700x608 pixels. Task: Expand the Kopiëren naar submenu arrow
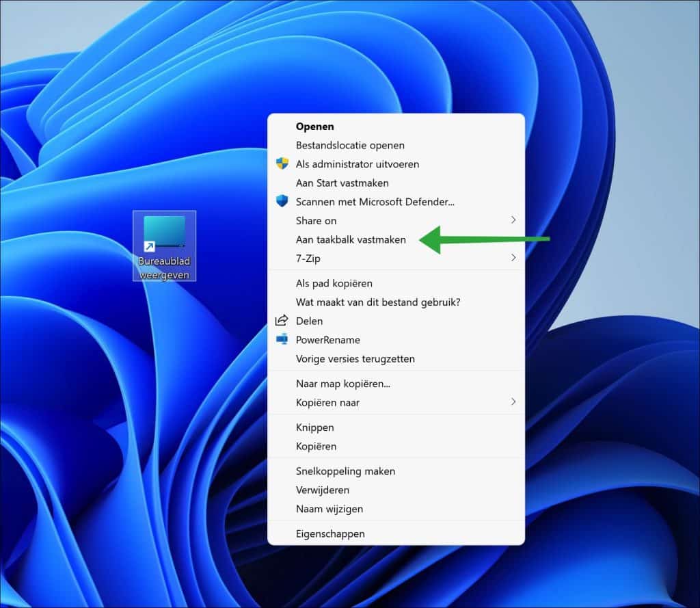(x=513, y=402)
